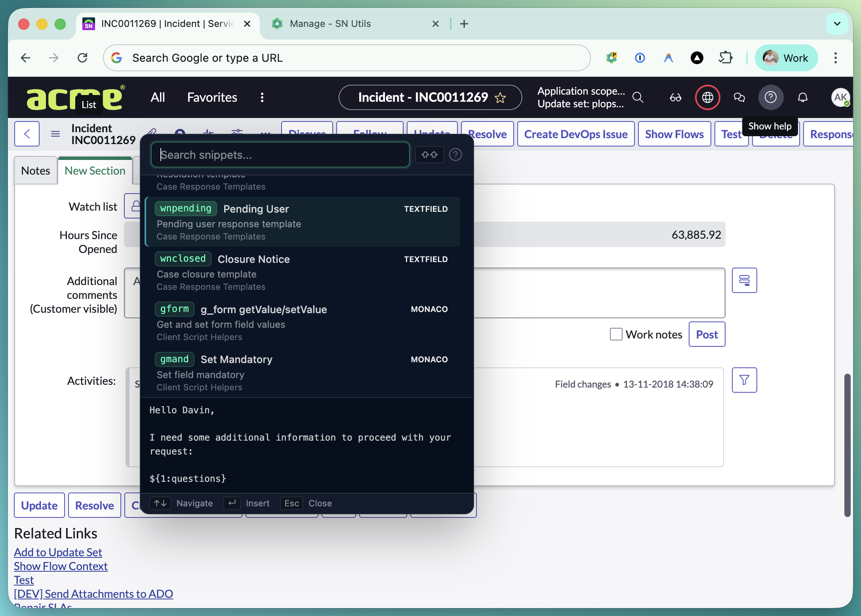Open the search icon in the ACME header
Viewport: 861px width, 616px height.
tap(638, 97)
